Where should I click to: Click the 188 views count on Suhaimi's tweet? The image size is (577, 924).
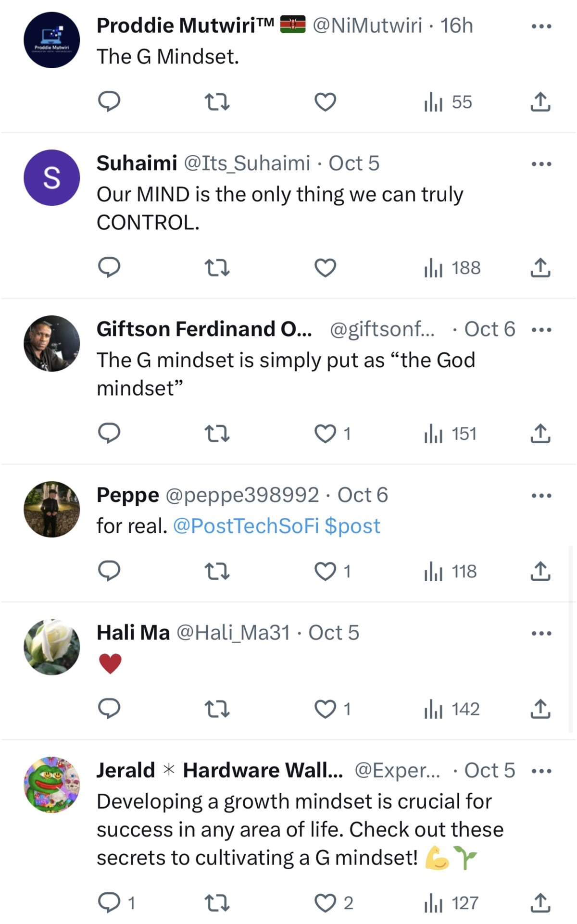451,268
